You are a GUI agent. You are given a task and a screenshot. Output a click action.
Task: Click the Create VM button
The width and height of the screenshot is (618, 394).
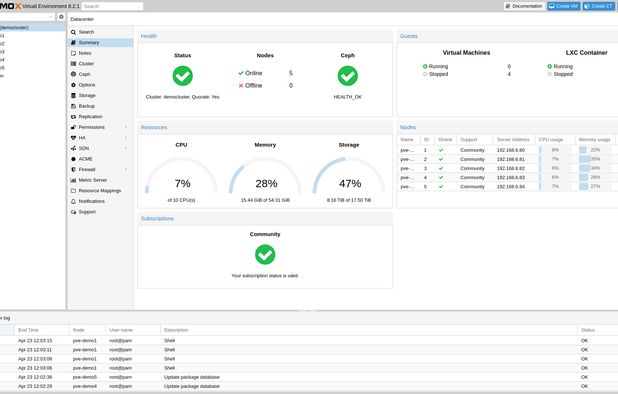(564, 6)
